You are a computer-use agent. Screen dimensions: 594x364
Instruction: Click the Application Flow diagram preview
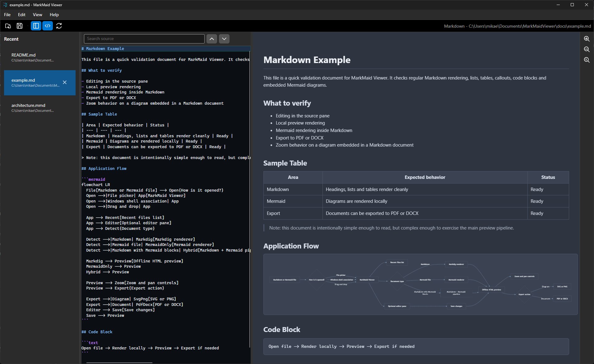[x=420, y=284]
